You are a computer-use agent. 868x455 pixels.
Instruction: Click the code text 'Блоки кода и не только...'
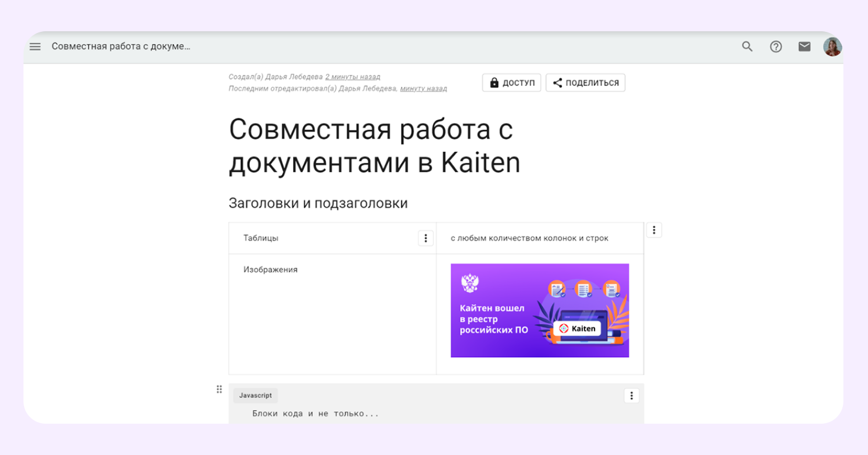pos(315,414)
